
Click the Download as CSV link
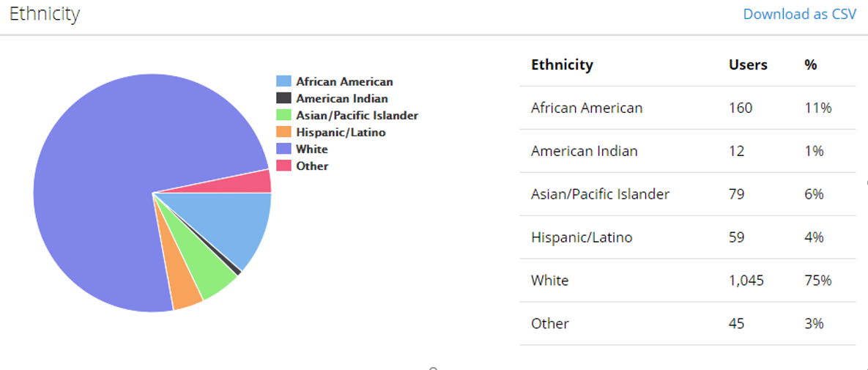(x=799, y=15)
